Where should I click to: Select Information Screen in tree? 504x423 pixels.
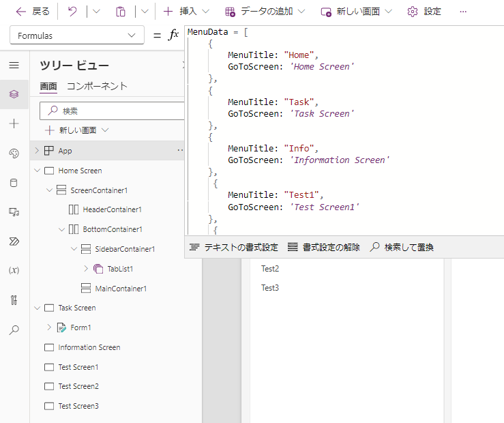point(89,347)
